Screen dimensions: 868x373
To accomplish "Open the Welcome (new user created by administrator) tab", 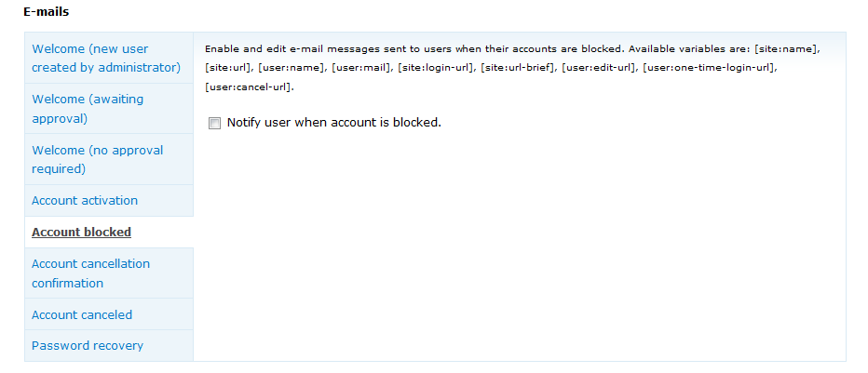I will (x=105, y=58).
